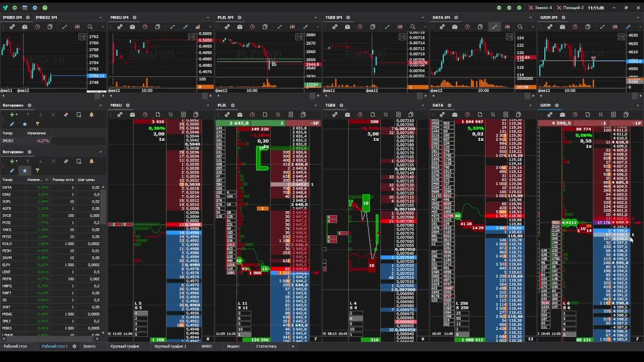
Task: Open the IMOEX 5M chart settings gears icon
Action: [x=12, y=27]
